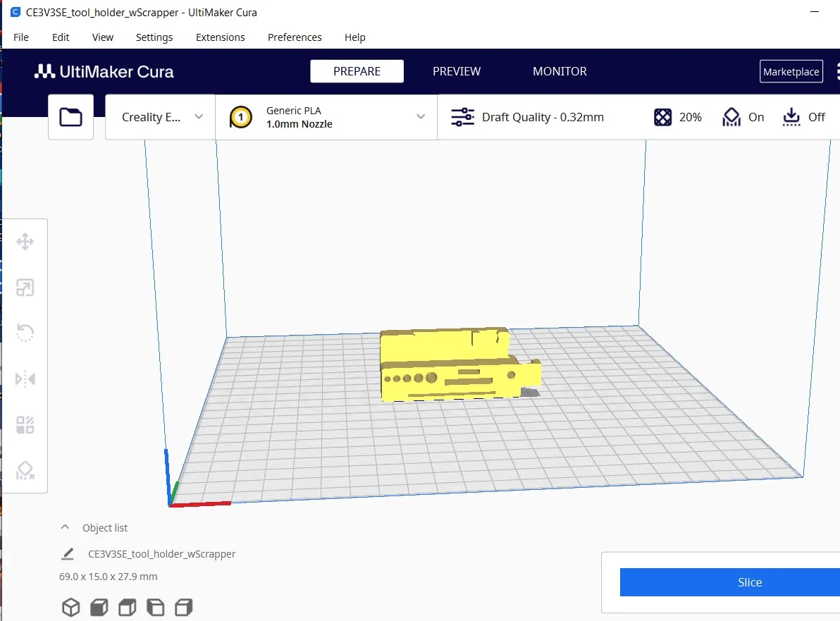
Task: Open the Help menu
Action: (x=354, y=37)
